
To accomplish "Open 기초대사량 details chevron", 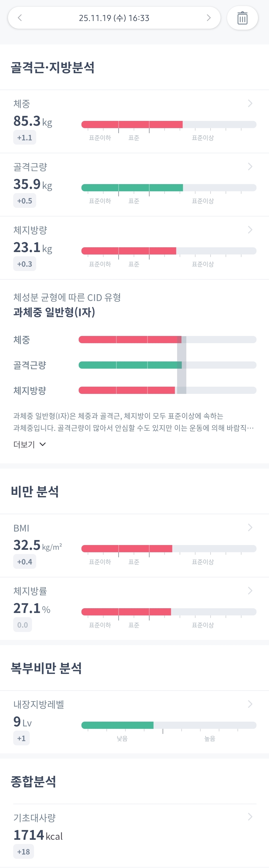I will click(x=250, y=817).
